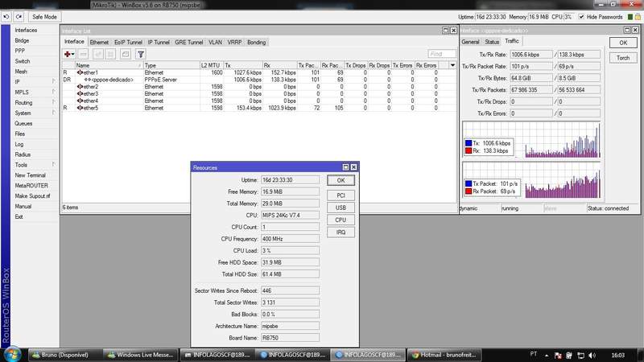This screenshot has width=644, height=362.
Task: Click the red Rx legend swatch in rate graph
Action: [469, 150]
